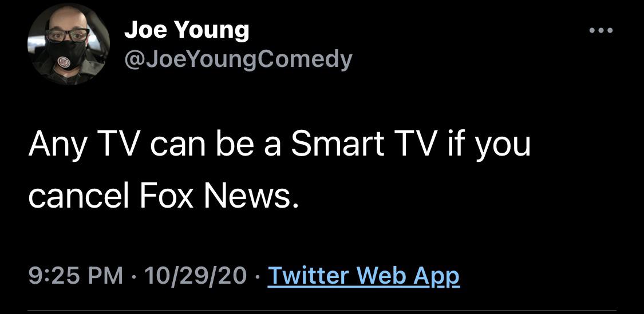The width and height of the screenshot is (644, 314).
Task: Click the word "Any" starting the tweet
Action: [57, 145]
